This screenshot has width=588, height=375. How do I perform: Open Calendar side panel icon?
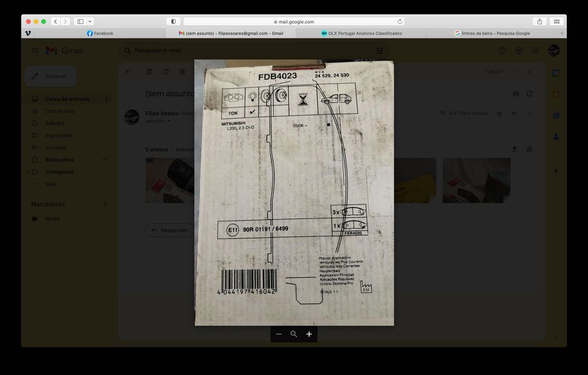[x=556, y=73]
